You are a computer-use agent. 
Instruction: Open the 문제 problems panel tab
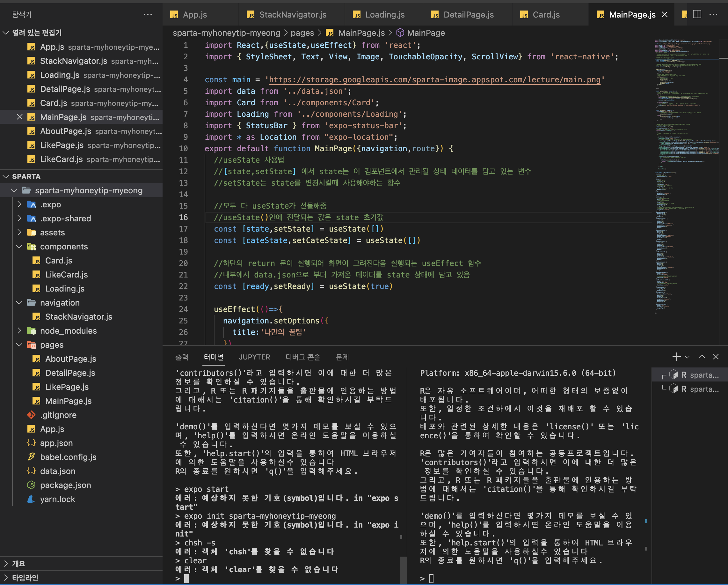coord(342,357)
